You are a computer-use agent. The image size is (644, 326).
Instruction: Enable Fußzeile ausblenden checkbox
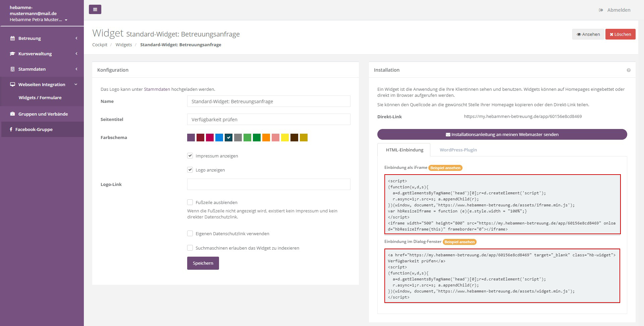tap(190, 202)
